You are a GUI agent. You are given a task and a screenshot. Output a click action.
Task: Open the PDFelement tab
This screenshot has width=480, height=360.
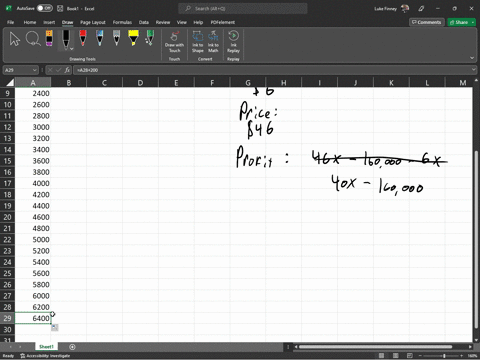(223, 22)
